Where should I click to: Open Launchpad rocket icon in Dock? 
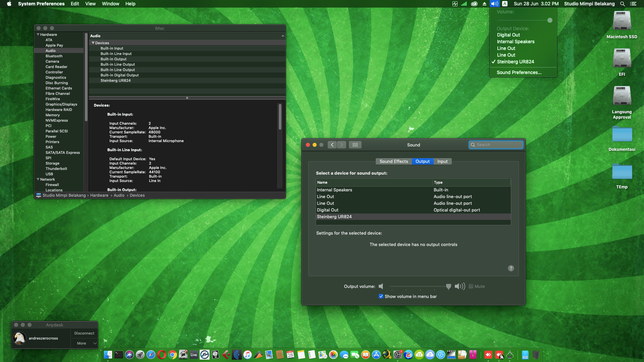140,355
